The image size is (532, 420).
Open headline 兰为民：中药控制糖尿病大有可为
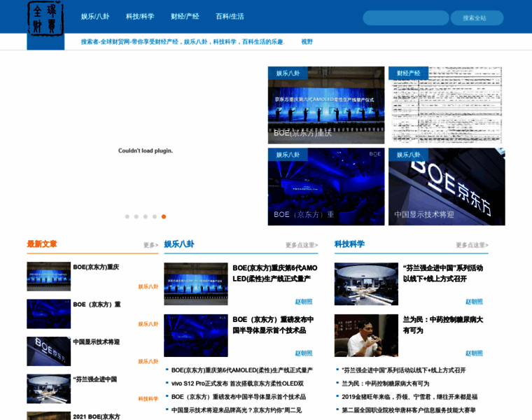pyautogui.click(x=443, y=325)
